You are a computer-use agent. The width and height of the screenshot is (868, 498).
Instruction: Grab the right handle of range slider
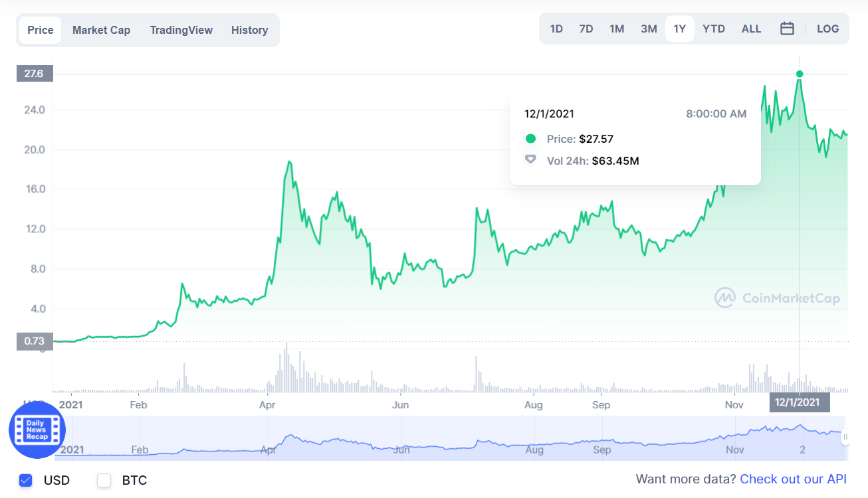click(845, 437)
